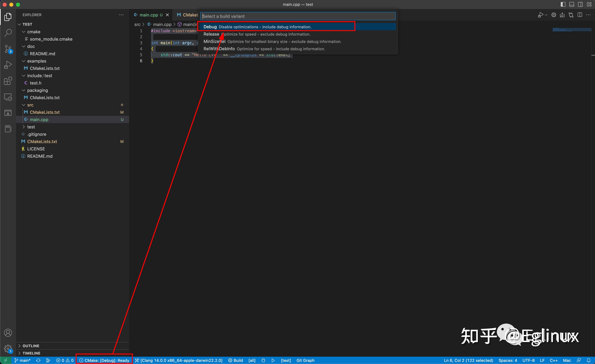Open the Run and Debug sidebar icon
595x364 pixels.
pyautogui.click(x=8, y=65)
